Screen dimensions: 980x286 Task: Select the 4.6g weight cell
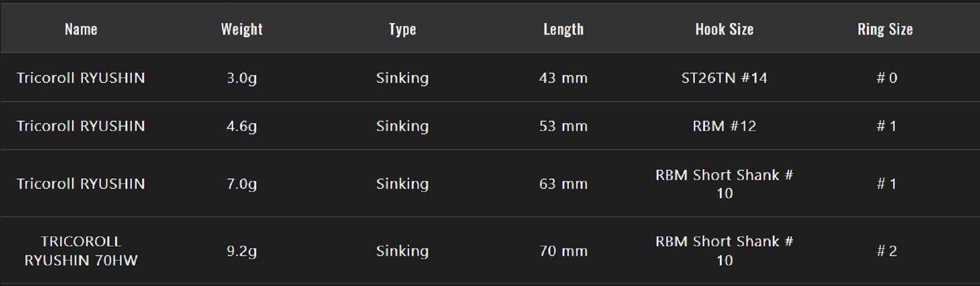coord(242,126)
